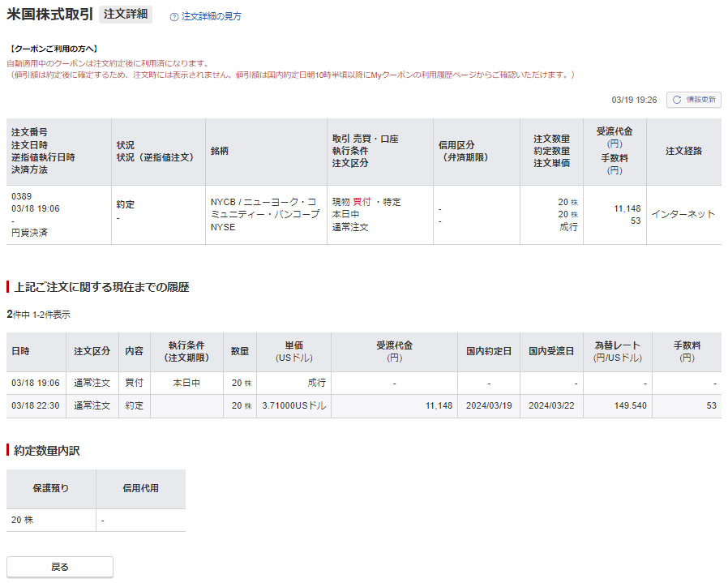Click the question mark help icon

(174, 16)
